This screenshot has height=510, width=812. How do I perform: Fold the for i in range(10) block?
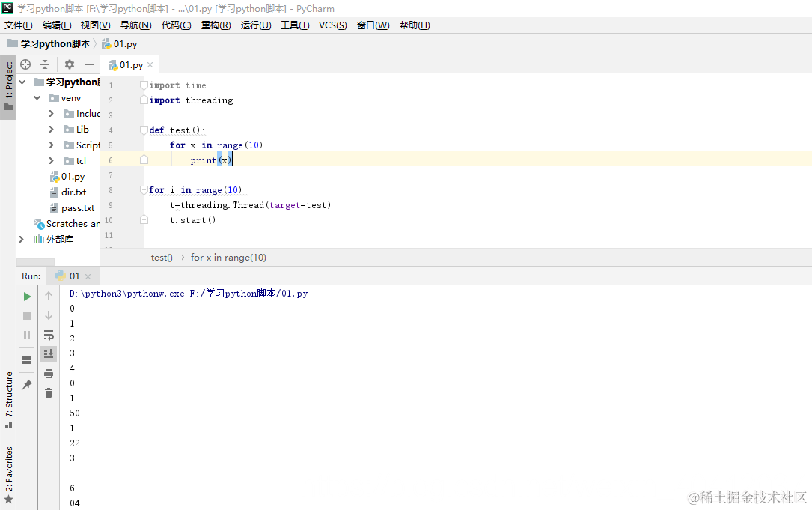point(144,190)
